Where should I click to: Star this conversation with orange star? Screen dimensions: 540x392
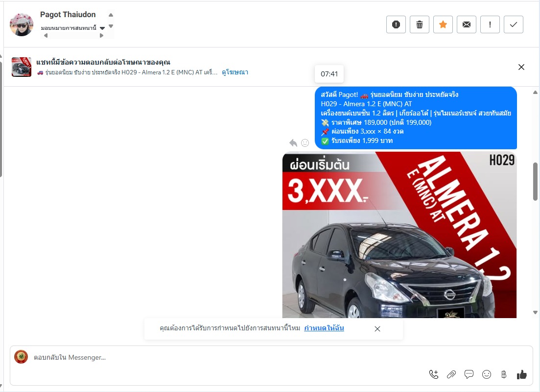point(443,24)
